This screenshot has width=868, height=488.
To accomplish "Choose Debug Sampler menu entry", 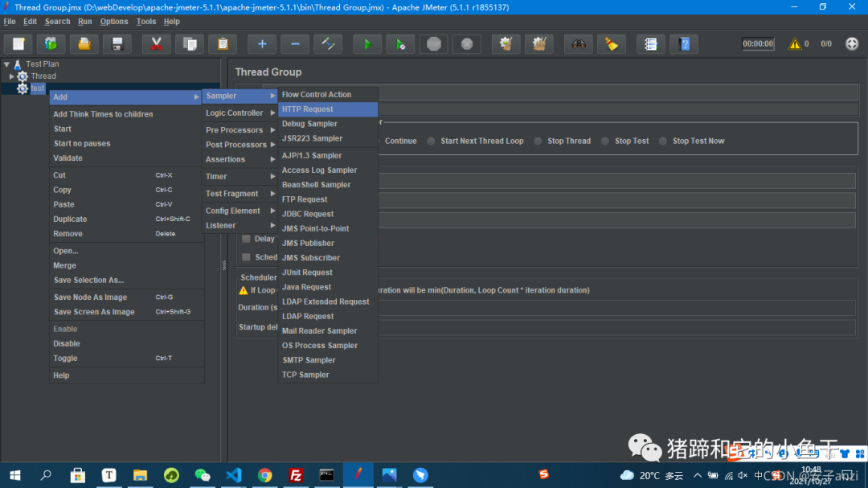I will (328, 124).
